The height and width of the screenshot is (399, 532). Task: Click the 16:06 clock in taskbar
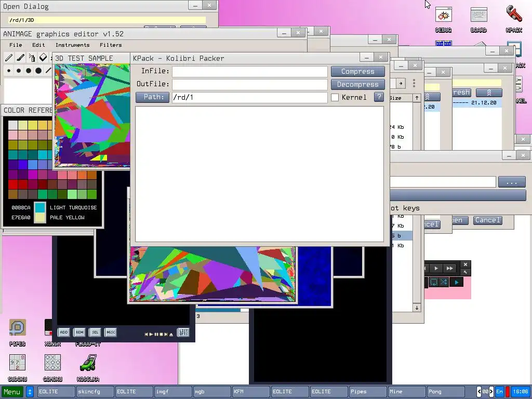coord(521,392)
